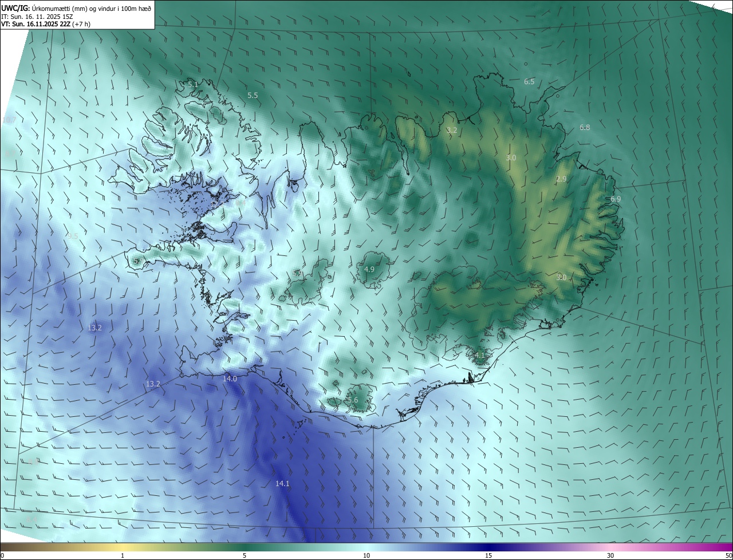Image resolution: width=733 pixels, height=560 pixels.
Task: Click the 6.8 value label
Action: click(585, 128)
